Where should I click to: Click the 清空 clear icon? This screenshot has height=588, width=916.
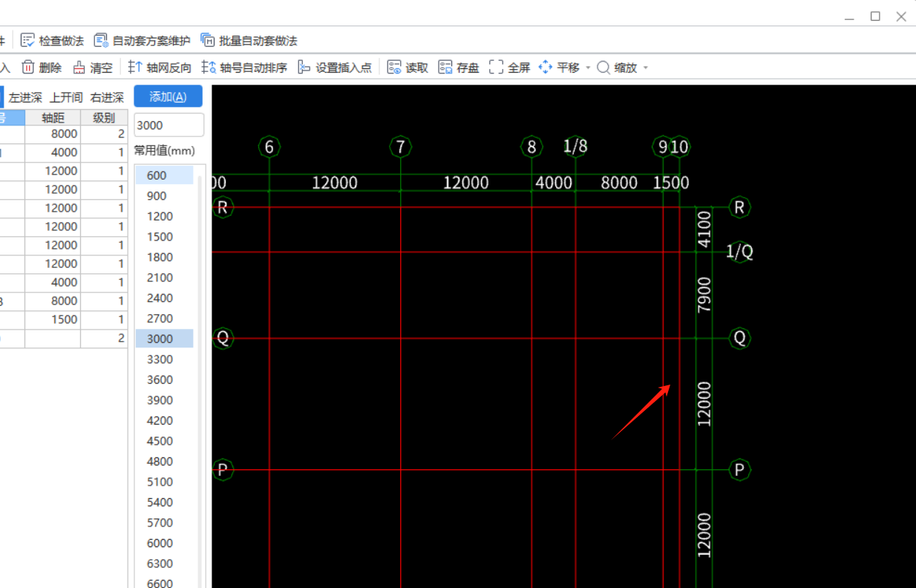[x=79, y=68]
